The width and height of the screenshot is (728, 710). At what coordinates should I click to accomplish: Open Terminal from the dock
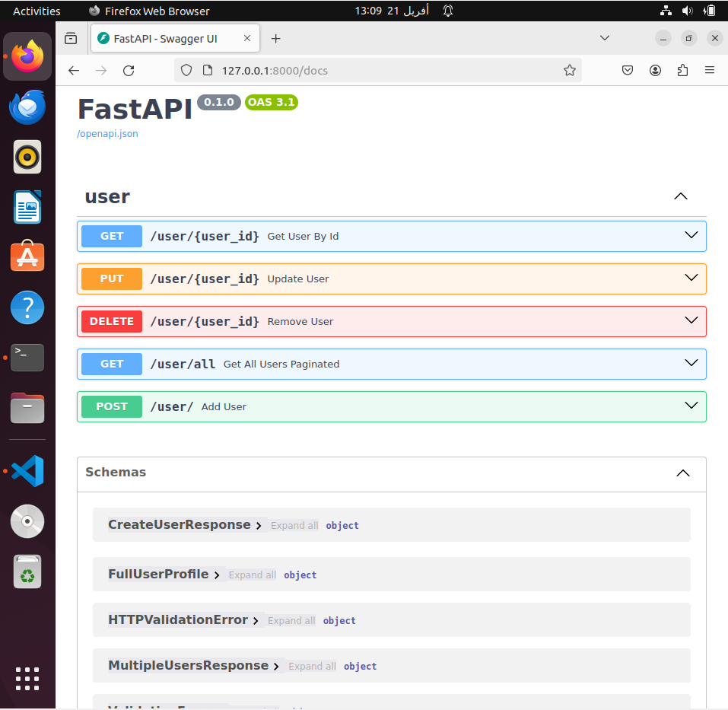click(x=27, y=358)
